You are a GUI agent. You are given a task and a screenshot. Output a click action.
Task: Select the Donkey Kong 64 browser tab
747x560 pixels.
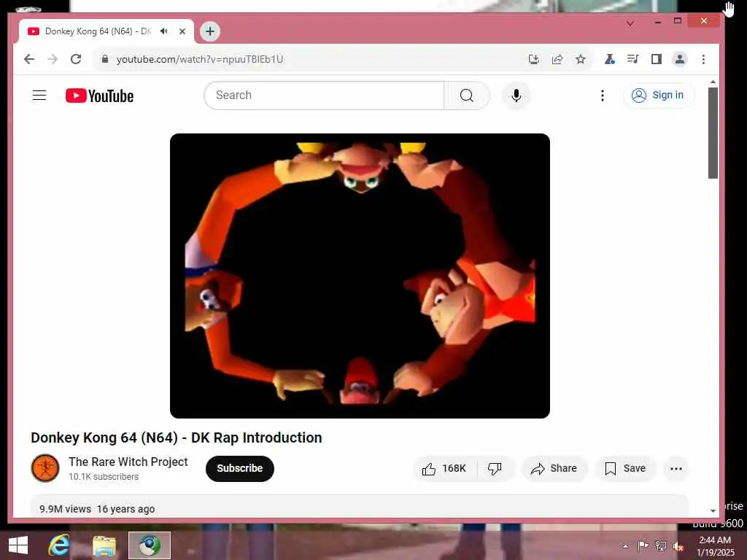(106, 31)
